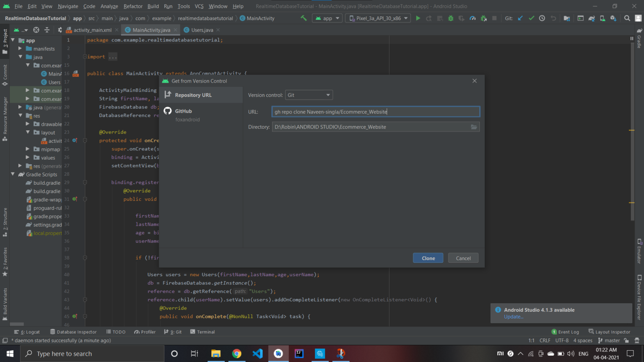Open File Explorer from taskbar
Viewport: 644px width, 362px height.
point(216,354)
